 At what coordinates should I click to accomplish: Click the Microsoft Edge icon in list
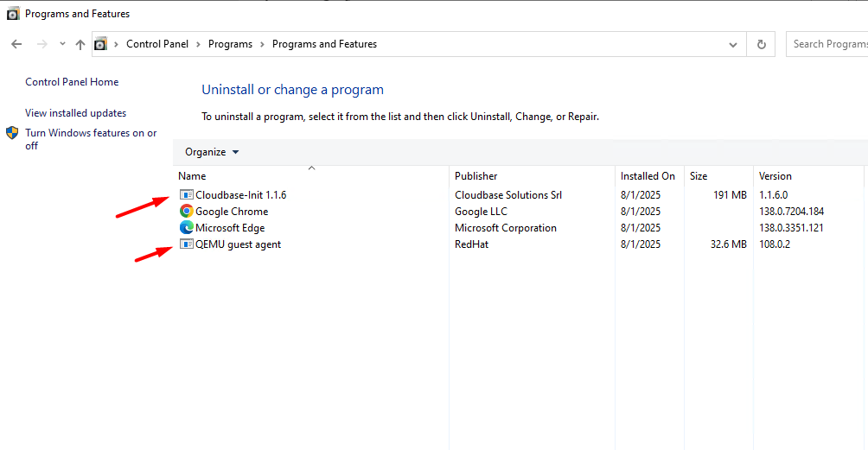point(186,228)
